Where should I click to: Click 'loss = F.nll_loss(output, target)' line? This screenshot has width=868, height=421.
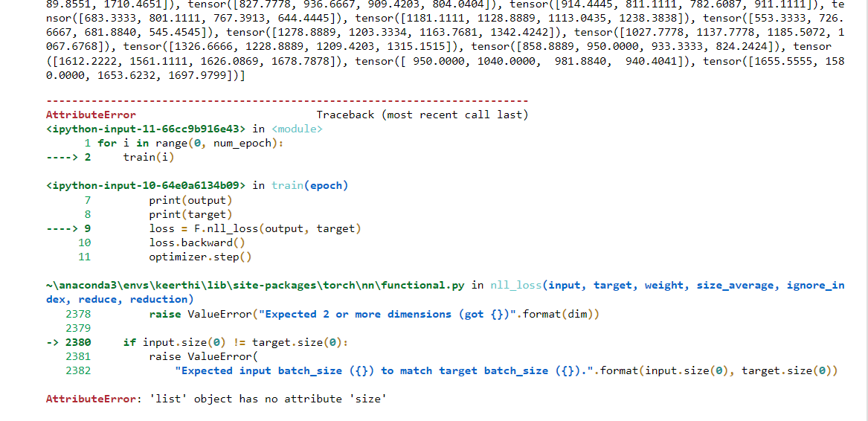pyautogui.click(x=255, y=228)
